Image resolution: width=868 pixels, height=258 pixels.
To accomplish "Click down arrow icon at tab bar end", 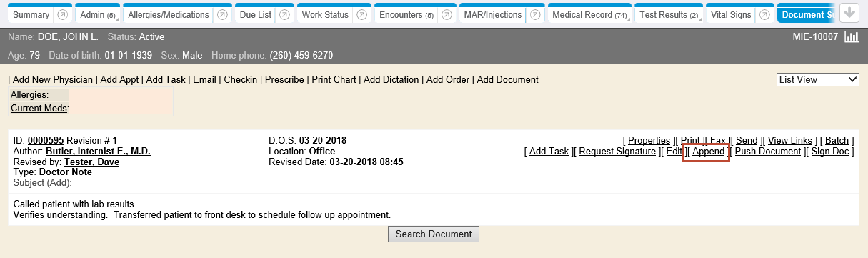I will [849, 12].
